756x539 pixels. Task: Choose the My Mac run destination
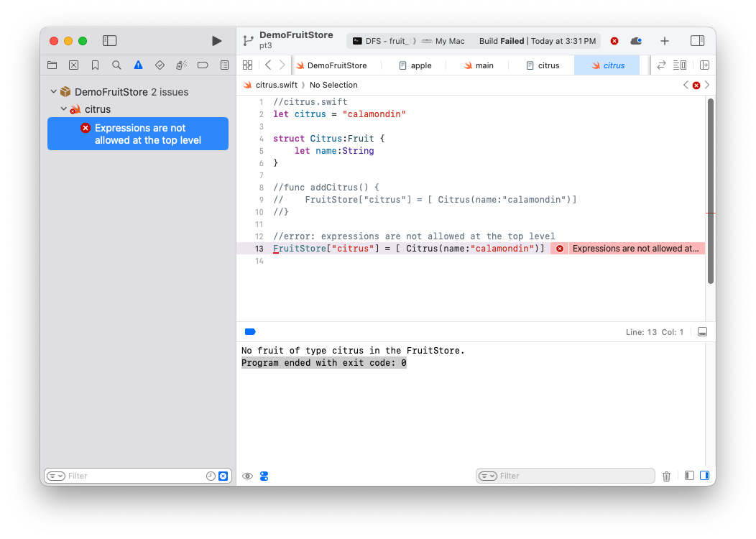pyautogui.click(x=443, y=41)
